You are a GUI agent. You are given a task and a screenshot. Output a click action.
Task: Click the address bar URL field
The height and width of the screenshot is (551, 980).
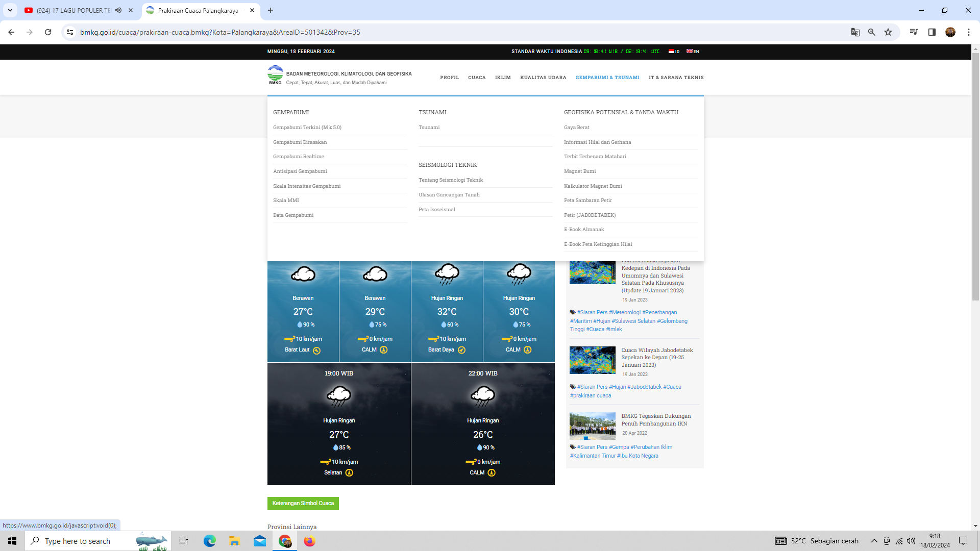click(459, 32)
